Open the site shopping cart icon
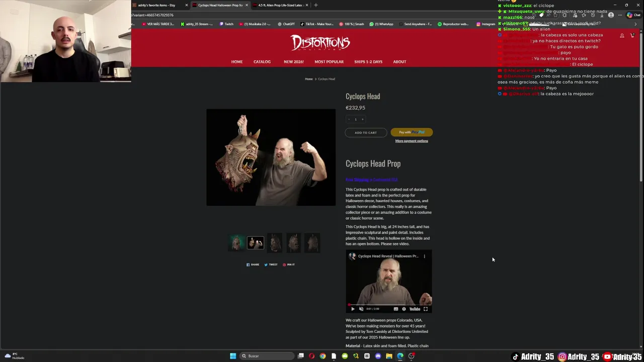Image resolution: width=644 pixels, height=362 pixels. [x=632, y=35]
